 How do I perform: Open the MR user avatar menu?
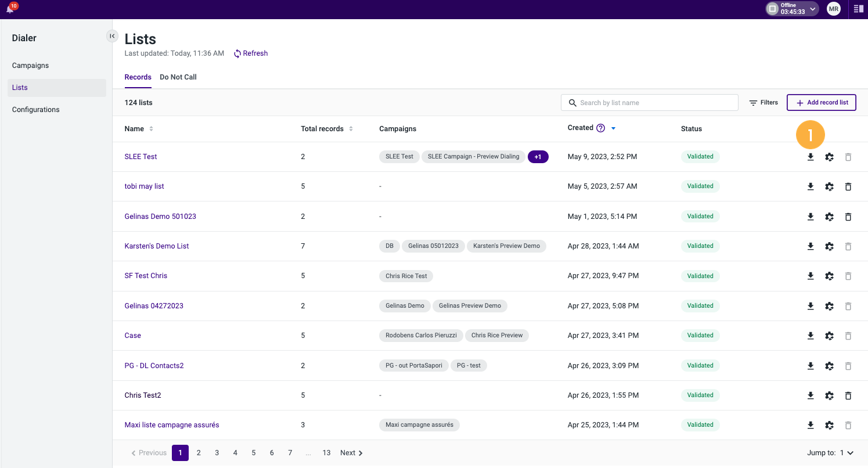(834, 9)
